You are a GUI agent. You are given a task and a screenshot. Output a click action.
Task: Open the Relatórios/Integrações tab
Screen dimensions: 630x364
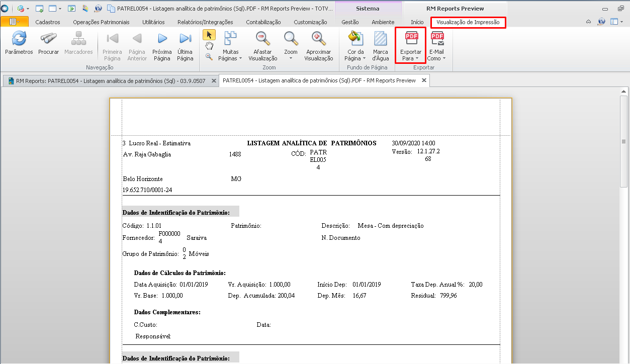[205, 22]
